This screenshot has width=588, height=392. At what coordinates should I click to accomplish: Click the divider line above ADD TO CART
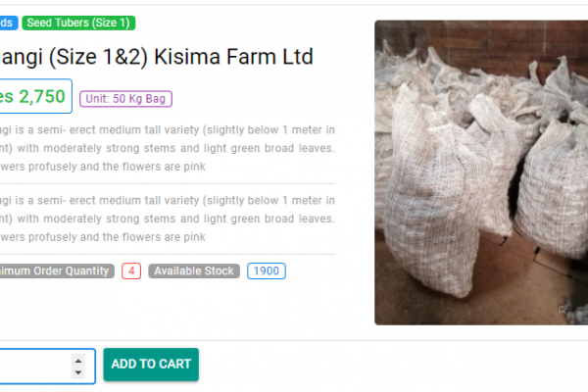[294, 341]
